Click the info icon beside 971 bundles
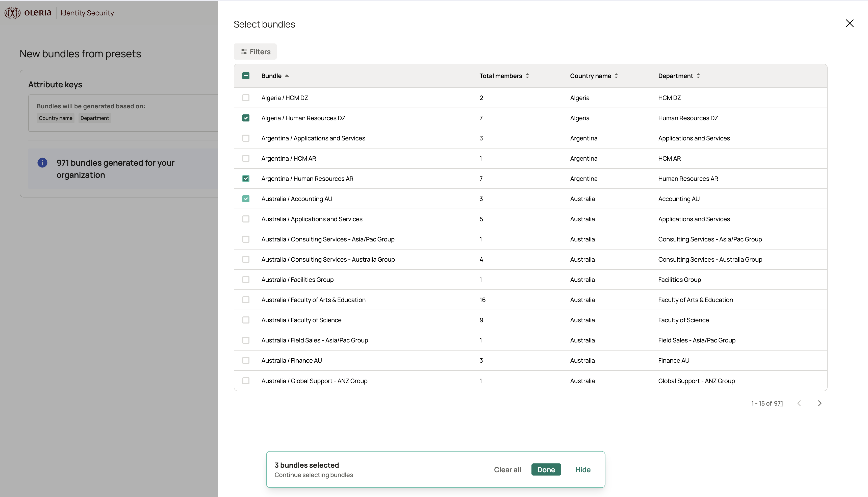The image size is (868, 497). tap(42, 162)
